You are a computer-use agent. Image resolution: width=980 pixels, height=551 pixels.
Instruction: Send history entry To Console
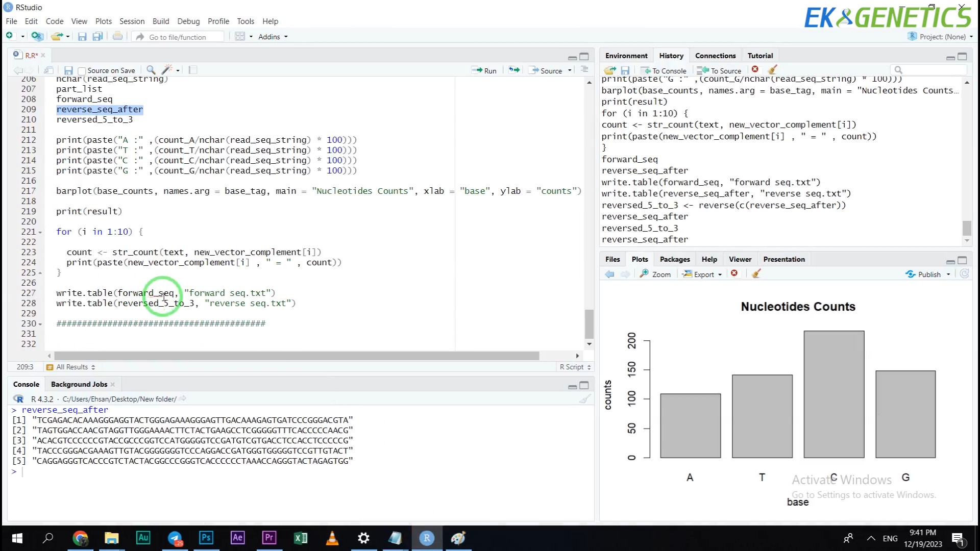664,70
